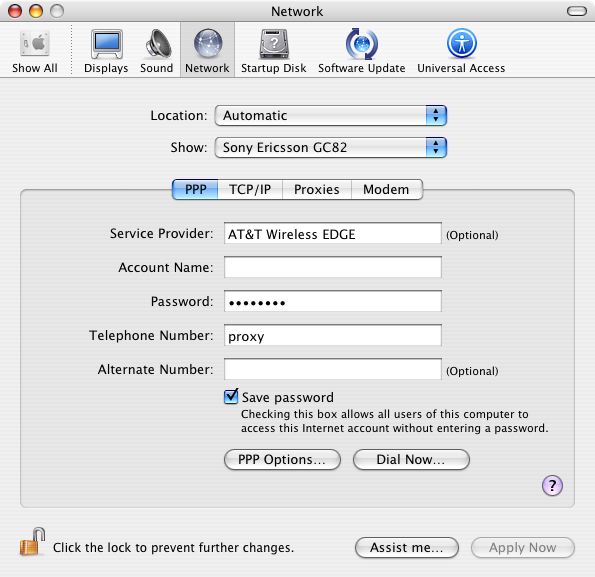
Task: Select Network globe icon in toolbar
Action: point(208,44)
